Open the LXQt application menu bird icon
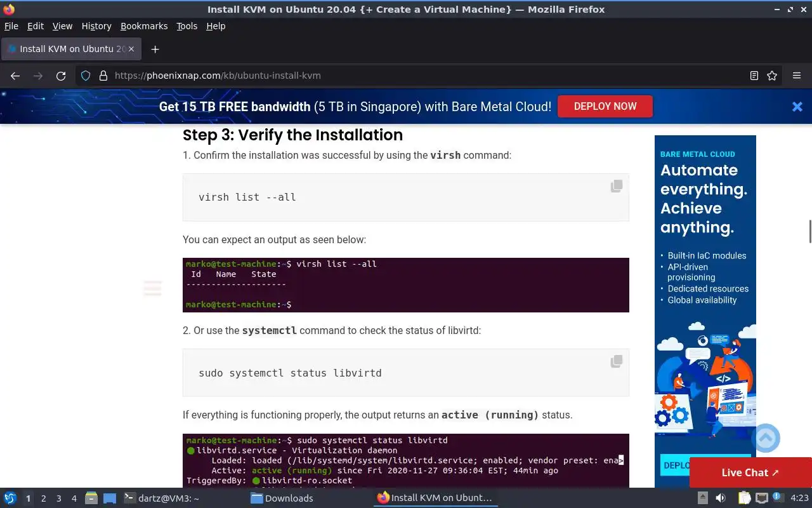 tap(10, 498)
